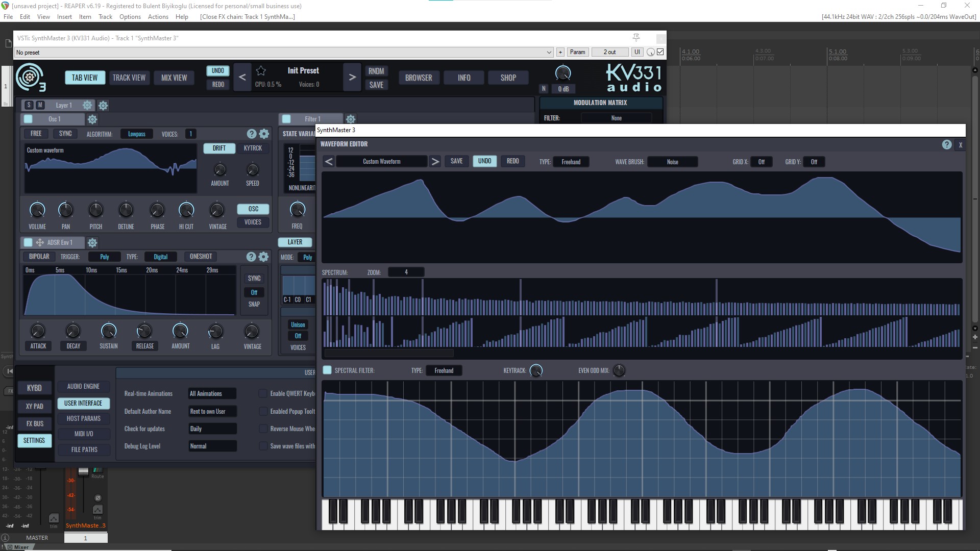
Task: Open ADSR Env 1 gear icon
Action: [x=92, y=243]
